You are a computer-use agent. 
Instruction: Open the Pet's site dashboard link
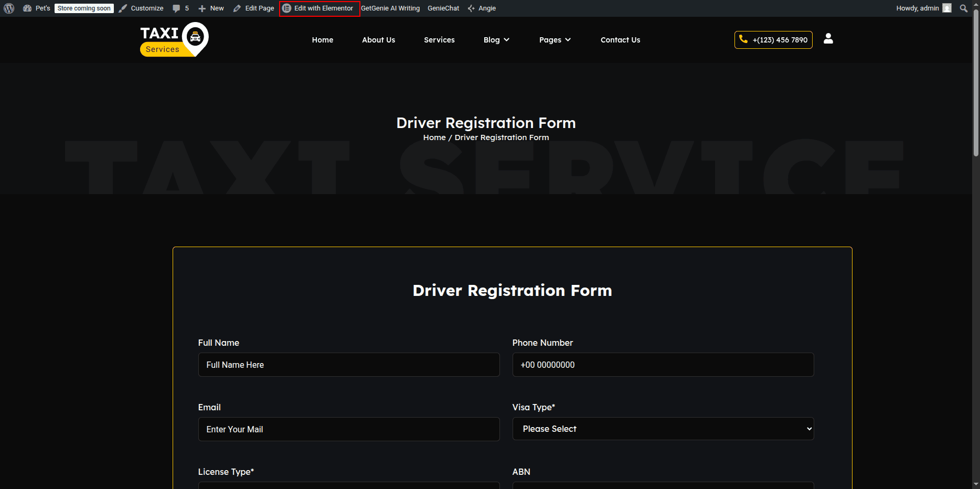(37, 8)
